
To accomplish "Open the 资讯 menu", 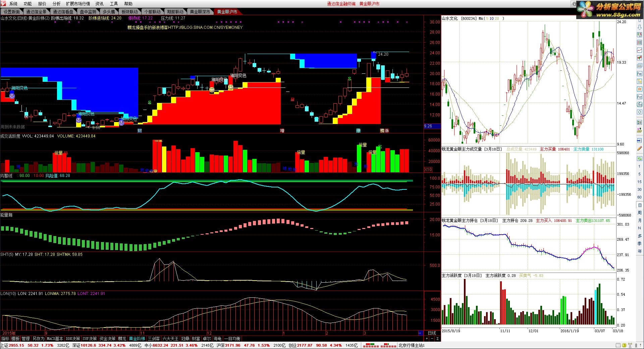I will point(100,4).
